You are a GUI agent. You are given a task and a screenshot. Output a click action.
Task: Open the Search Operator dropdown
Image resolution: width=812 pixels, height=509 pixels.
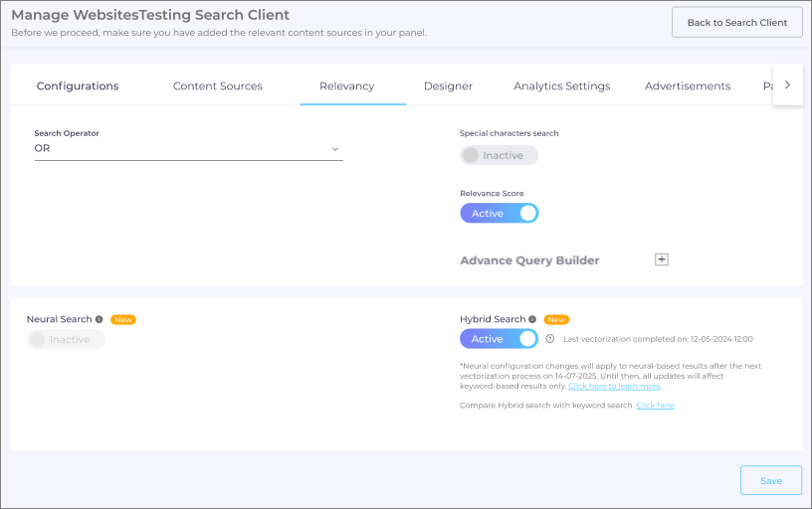pos(188,149)
